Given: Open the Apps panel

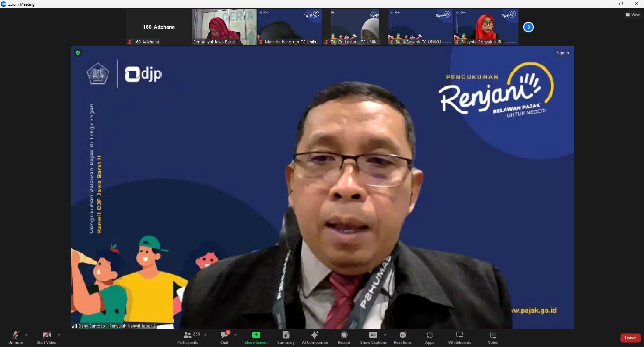Looking at the screenshot, I should point(429,337).
